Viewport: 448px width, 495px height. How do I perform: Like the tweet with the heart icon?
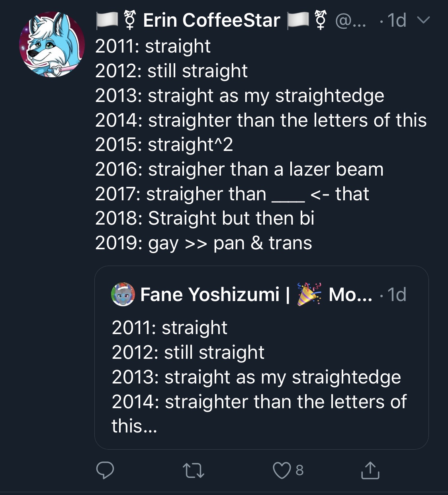click(282, 470)
